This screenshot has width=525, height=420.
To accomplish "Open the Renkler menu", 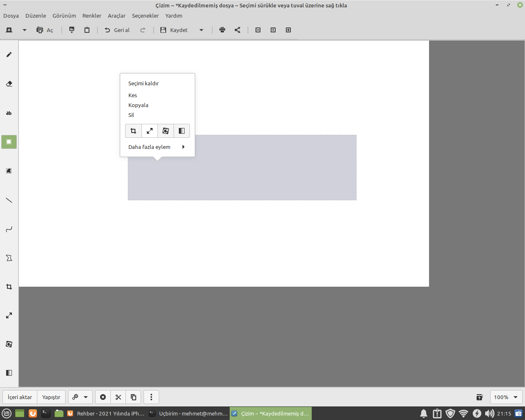I will 92,16.
